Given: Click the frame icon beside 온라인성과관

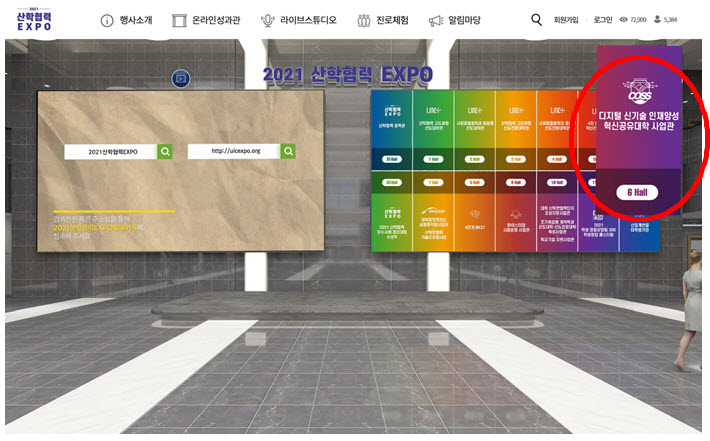Looking at the screenshot, I should coord(179,20).
